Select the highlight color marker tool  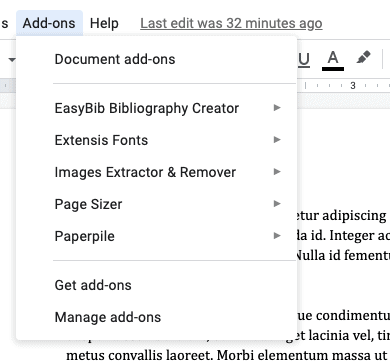pyautogui.click(x=363, y=58)
